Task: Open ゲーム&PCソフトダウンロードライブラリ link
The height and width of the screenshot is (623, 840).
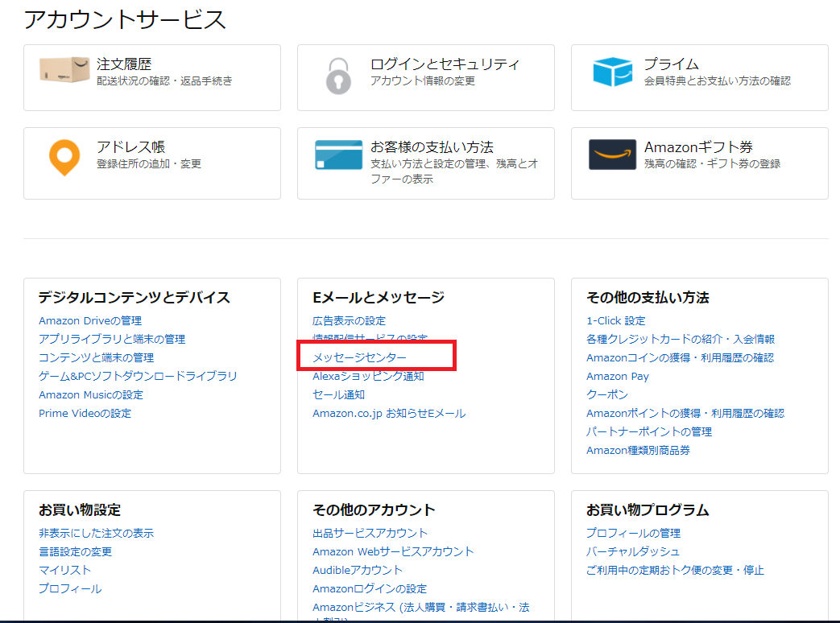Action: click(x=138, y=376)
